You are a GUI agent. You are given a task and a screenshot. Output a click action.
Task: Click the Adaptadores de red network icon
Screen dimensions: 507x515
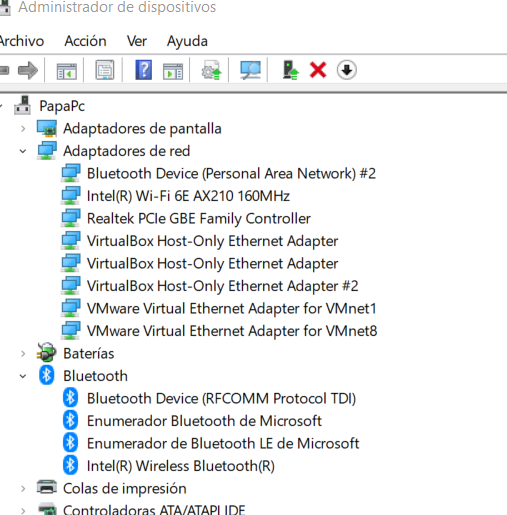click(x=47, y=151)
